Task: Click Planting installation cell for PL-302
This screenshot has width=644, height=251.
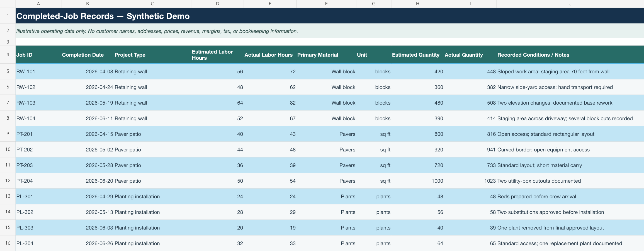Action: pos(152,212)
